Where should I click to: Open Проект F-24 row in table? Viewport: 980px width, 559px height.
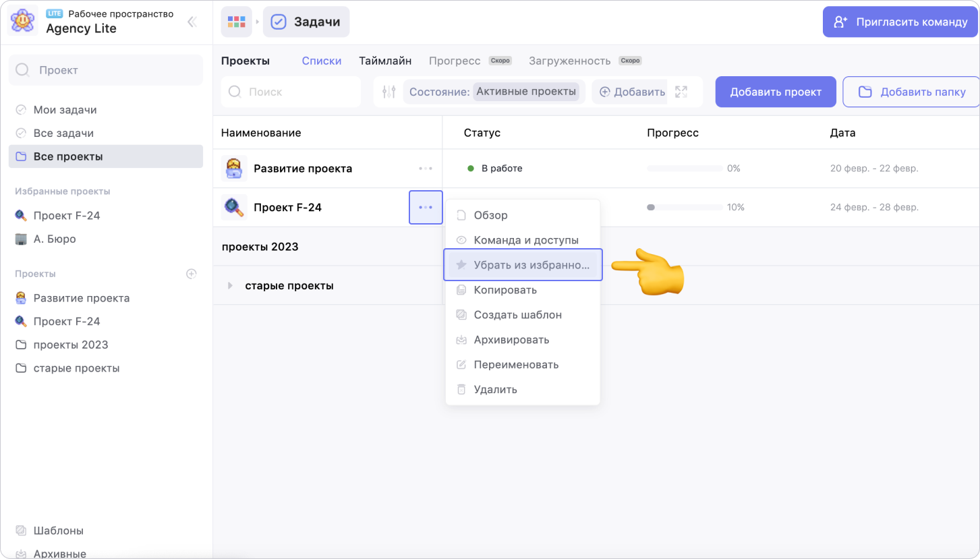pyautogui.click(x=287, y=208)
